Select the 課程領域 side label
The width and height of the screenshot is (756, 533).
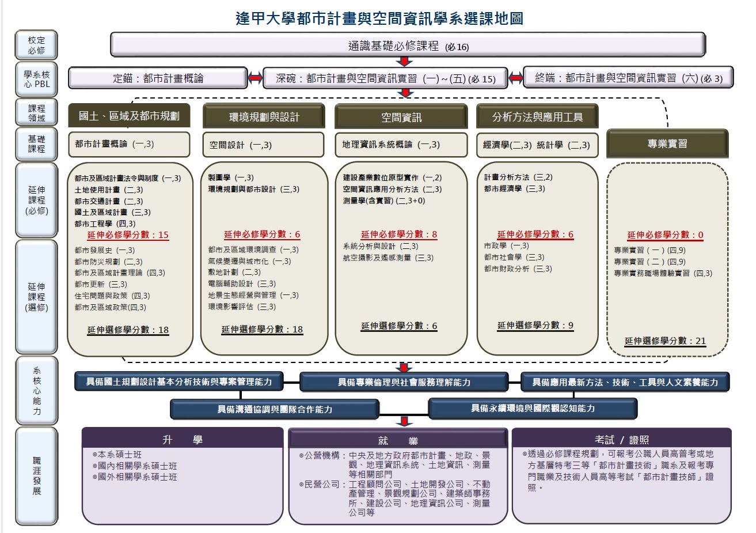36,112
